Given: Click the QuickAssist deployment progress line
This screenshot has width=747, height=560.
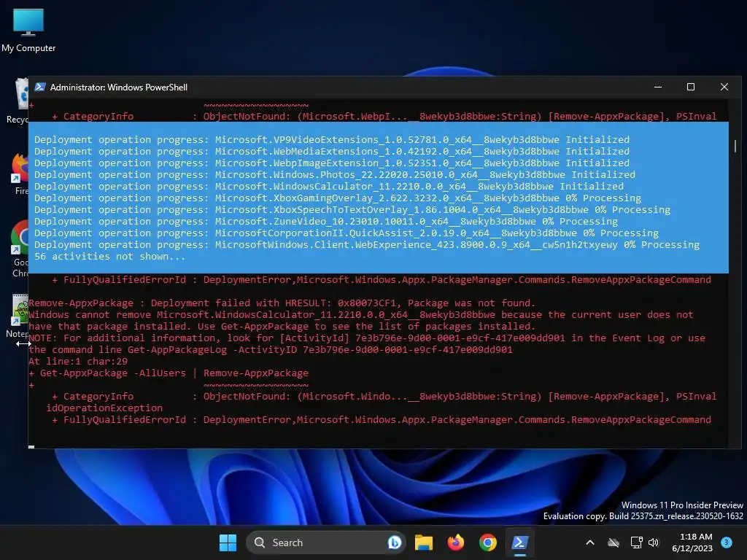Looking at the screenshot, I should click(347, 233).
